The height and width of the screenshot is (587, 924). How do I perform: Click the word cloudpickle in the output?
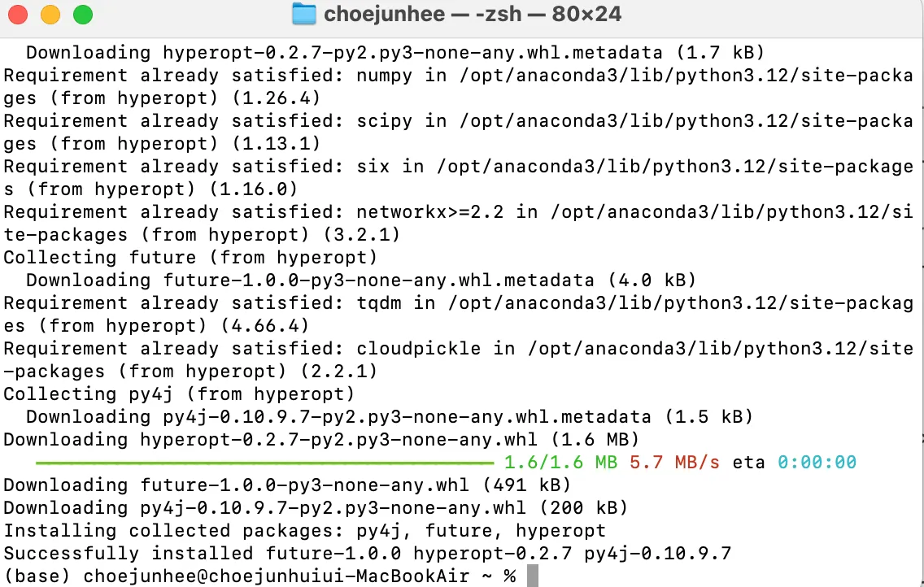418,349
